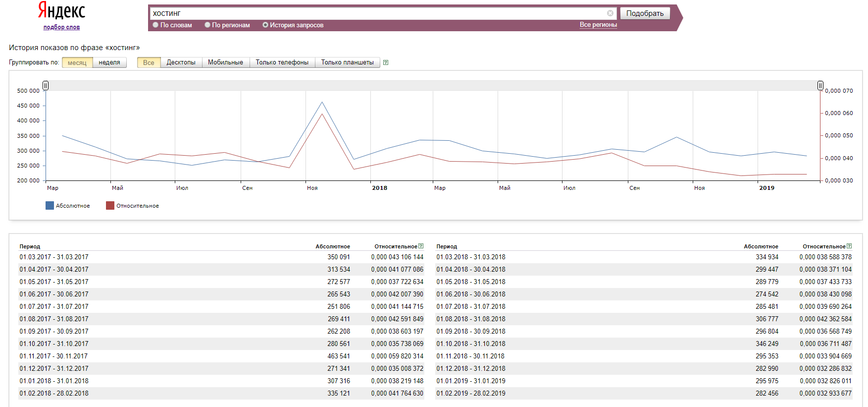Open the подбор слов link

[61, 27]
